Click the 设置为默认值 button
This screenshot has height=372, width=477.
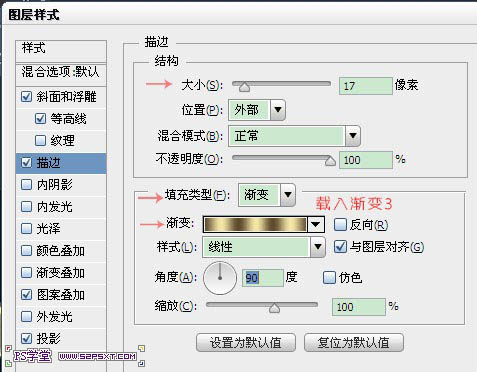(246, 342)
